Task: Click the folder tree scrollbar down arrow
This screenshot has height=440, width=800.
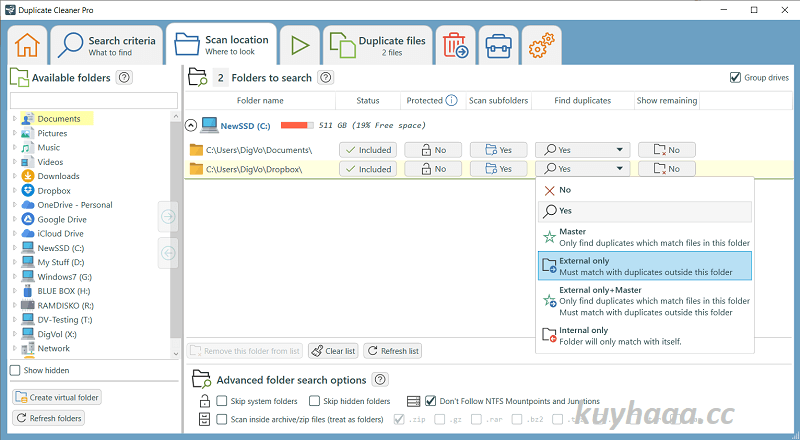Action: tap(176, 353)
